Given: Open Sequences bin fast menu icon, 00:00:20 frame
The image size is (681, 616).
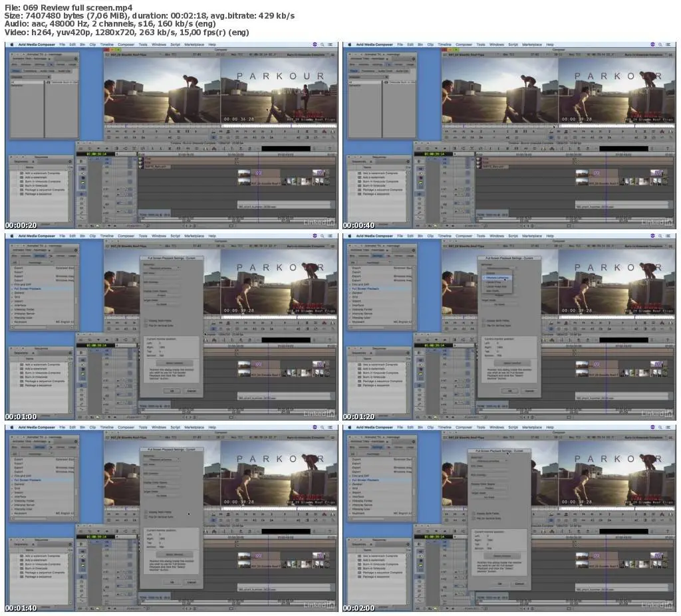Looking at the screenshot, I should pos(70,161).
